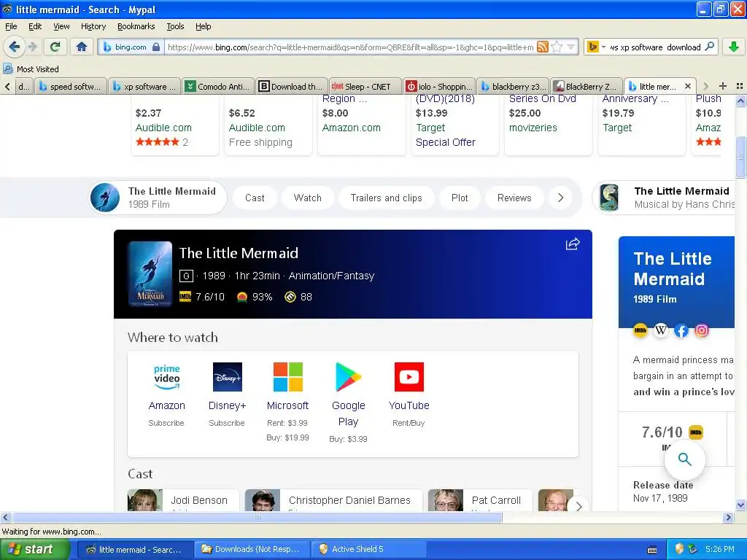Expand more filter pills with chevron
747x560 pixels.
561,198
